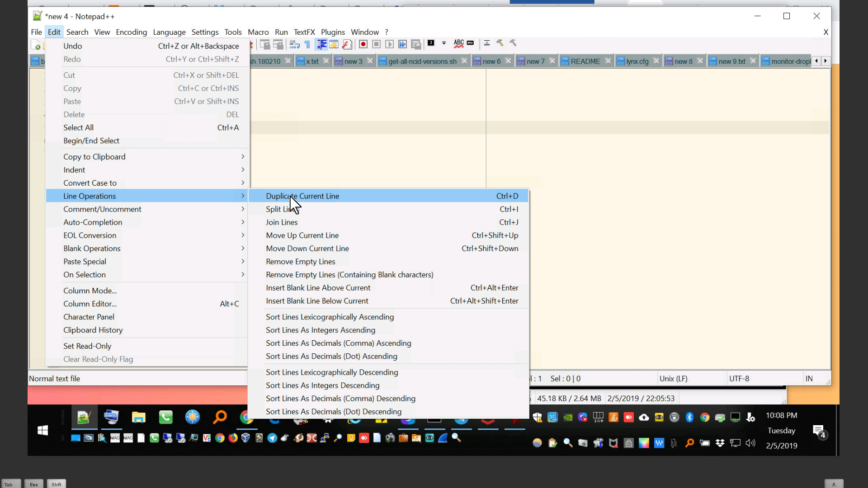868x488 pixels.
Task: Open Notepad++ from the taskbar
Action: (x=84, y=417)
